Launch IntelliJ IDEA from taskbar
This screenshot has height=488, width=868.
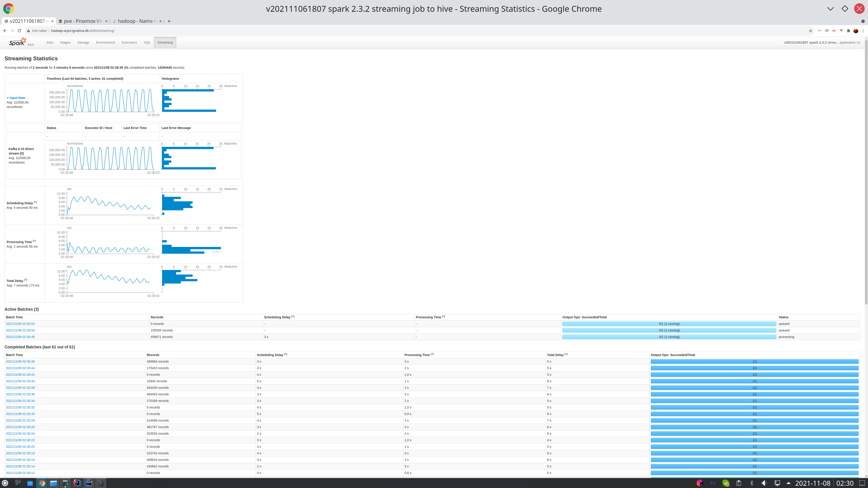(77, 483)
